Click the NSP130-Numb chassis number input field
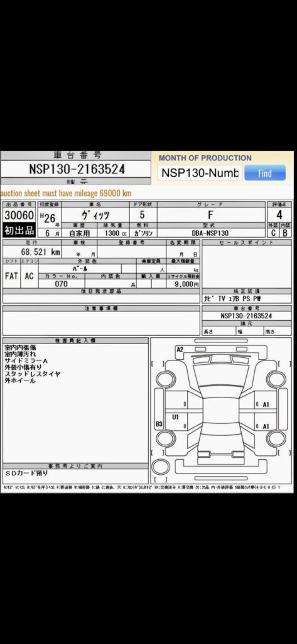The image size is (297, 644). point(200,173)
